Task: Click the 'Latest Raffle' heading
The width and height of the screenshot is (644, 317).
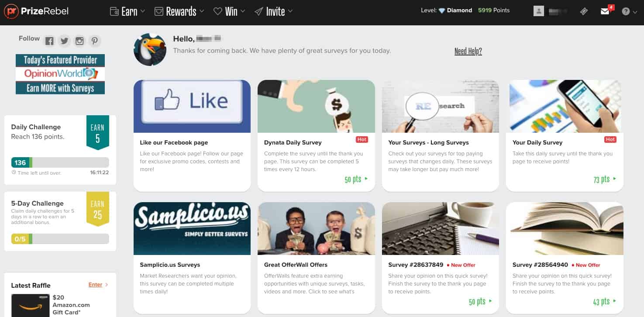Action: [31, 286]
